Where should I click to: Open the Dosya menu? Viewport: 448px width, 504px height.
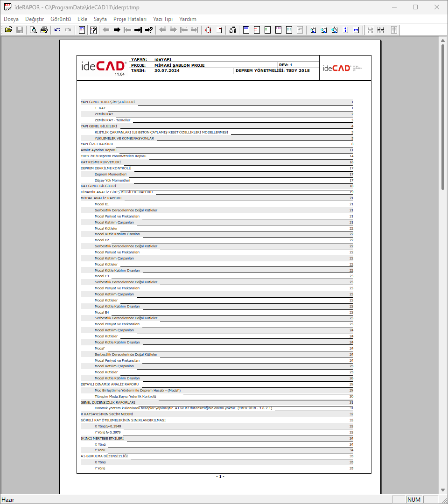tap(11, 19)
